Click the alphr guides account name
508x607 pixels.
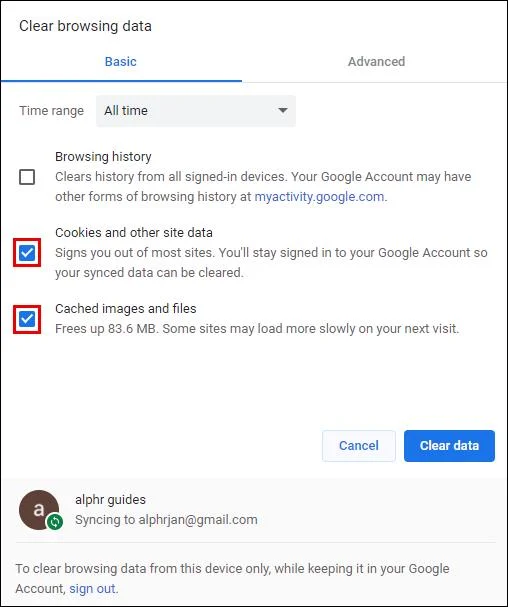pyautogui.click(x=110, y=499)
